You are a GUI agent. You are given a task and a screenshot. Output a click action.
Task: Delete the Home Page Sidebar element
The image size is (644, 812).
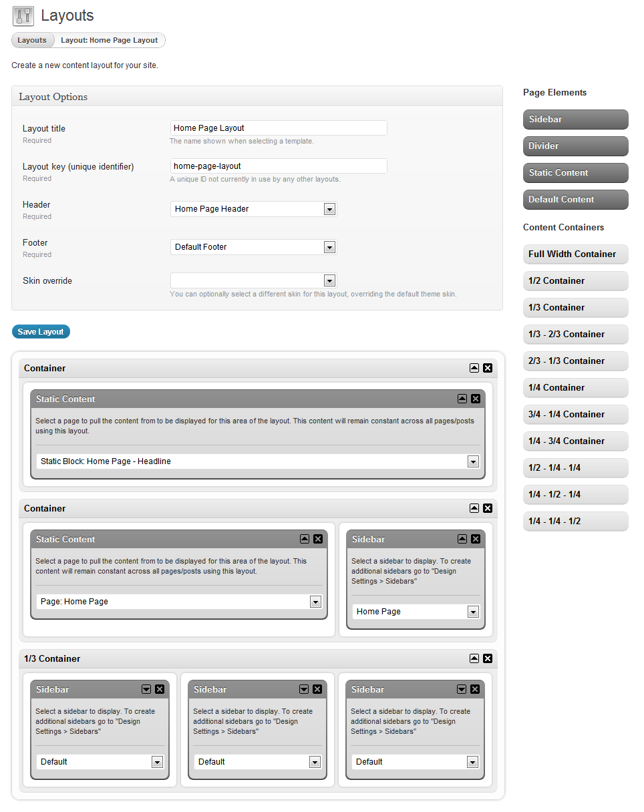(x=476, y=539)
